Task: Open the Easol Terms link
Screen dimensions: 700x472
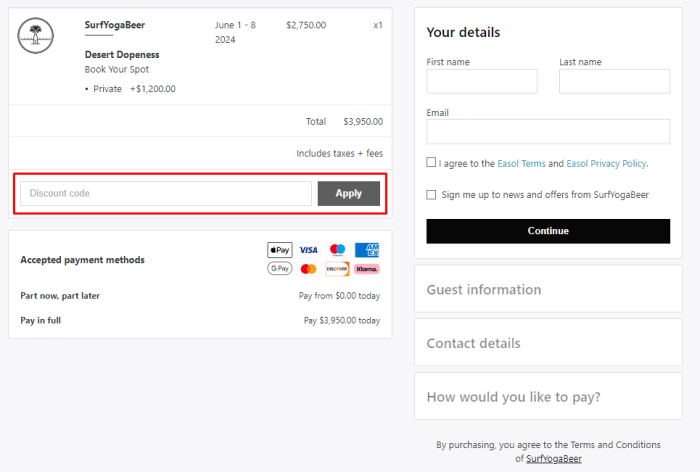Action: [521, 163]
